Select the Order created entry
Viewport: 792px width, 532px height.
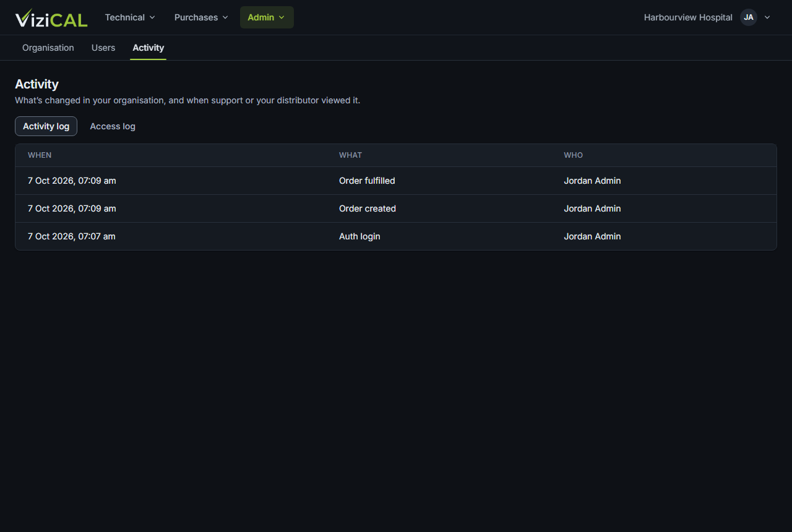396,208
